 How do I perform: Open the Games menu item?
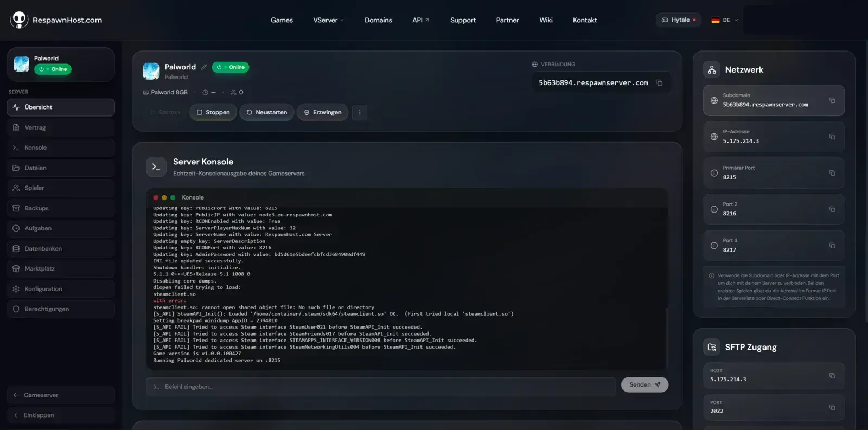[282, 20]
